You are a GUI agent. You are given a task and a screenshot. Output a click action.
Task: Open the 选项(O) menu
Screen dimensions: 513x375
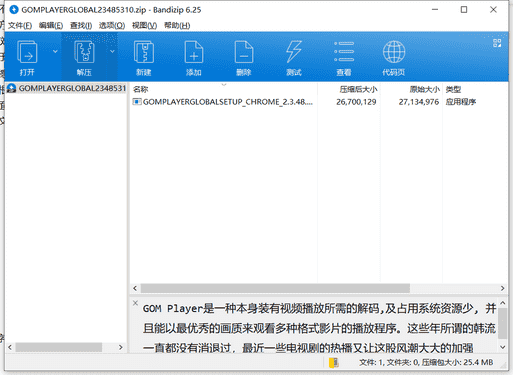pos(112,25)
